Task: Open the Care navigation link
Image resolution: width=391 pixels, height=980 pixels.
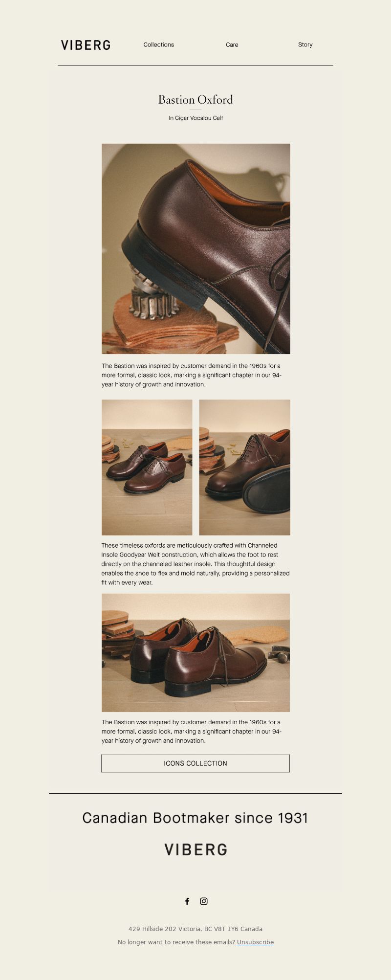Action: pyautogui.click(x=232, y=45)
